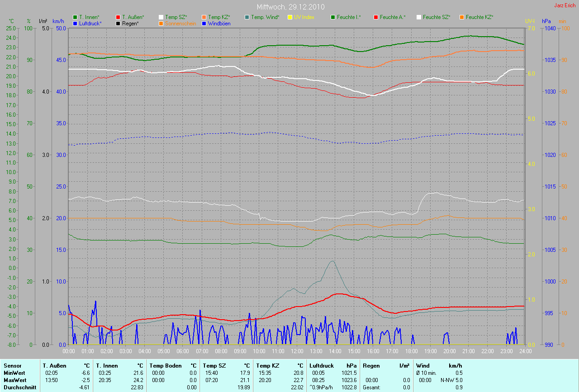This screenshot has height=392, width=579.
Task: Click the T. Außen minimum value "-6.6"
Action: (x=85, y=373)
